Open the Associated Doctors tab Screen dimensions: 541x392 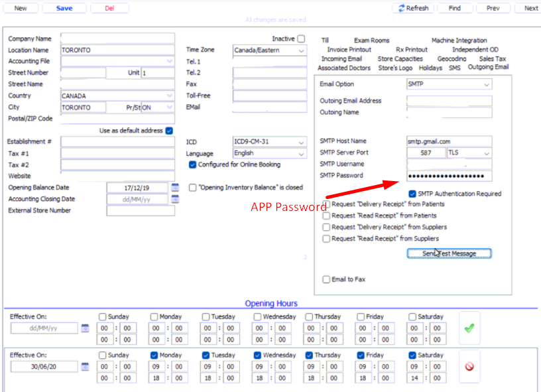(x=344, y=68)
